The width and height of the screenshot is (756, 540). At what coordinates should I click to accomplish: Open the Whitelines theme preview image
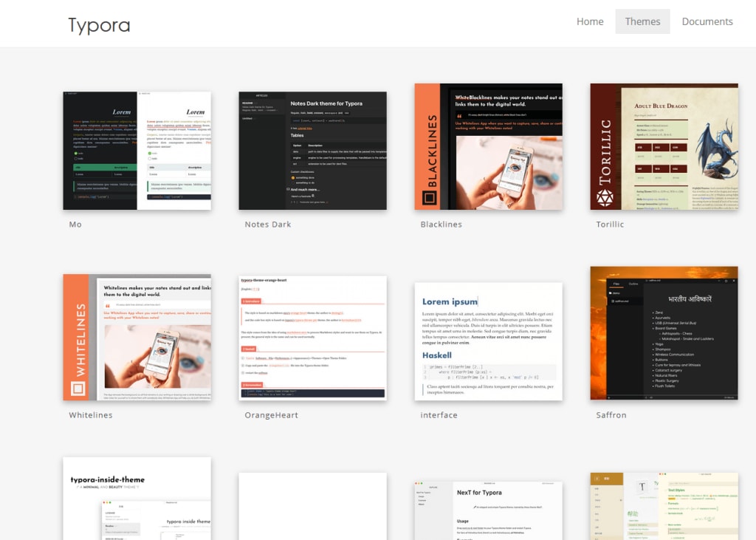coord(137,338)
